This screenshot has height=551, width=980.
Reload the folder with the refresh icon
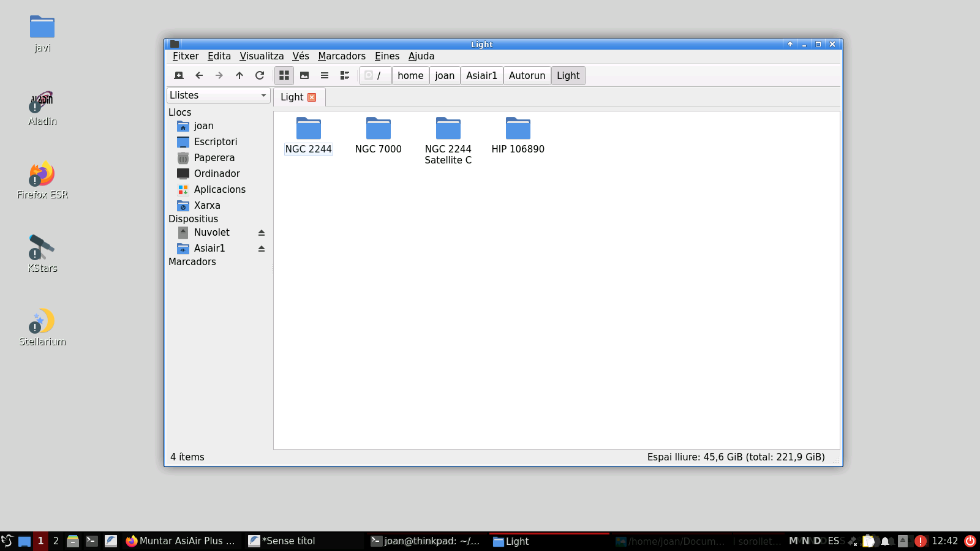point(260,75)
